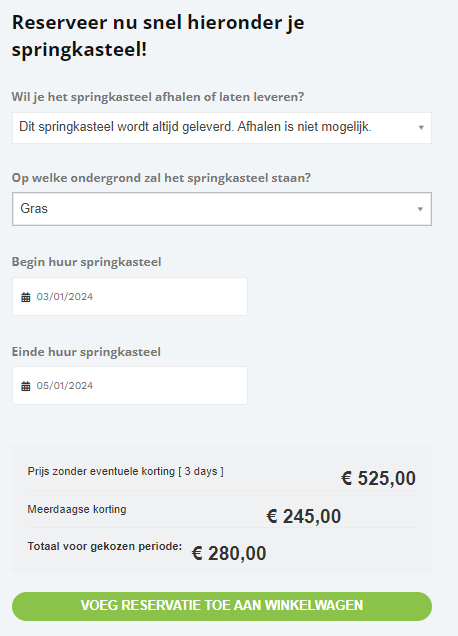Click the calendar icon beside 05/01/2024
The image size is (458, 636).
pos(26,386)
